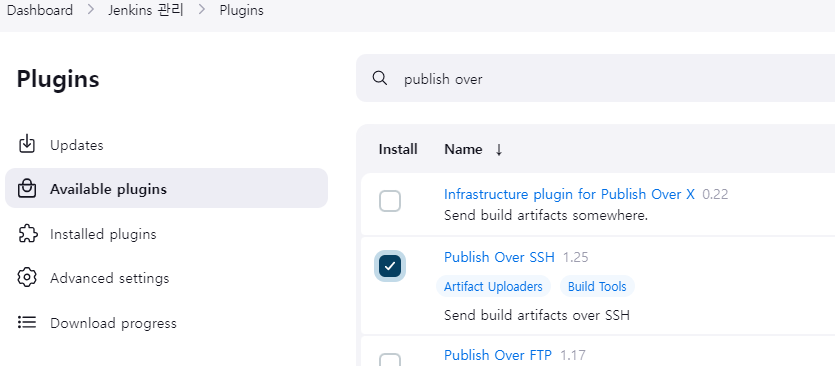Click the Available plugins shopping bag icon
The width and height of the screenshot is (835, 366).
click(27, 189)
